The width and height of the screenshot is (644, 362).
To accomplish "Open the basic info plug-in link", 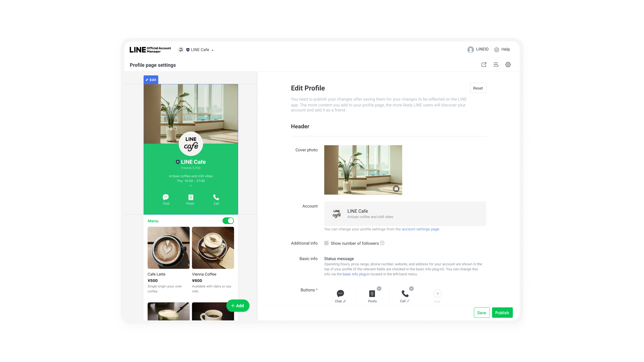I will pos(356,274).
